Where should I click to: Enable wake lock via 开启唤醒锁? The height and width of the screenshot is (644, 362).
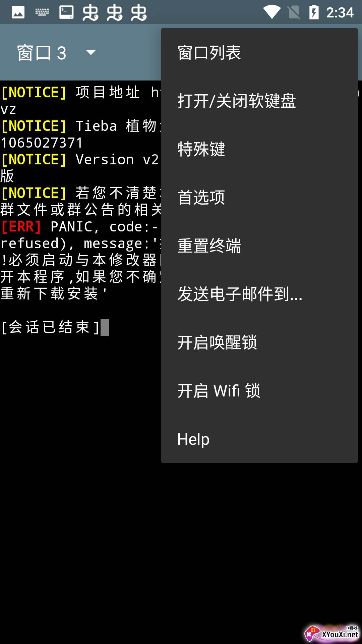coord(259,342)
